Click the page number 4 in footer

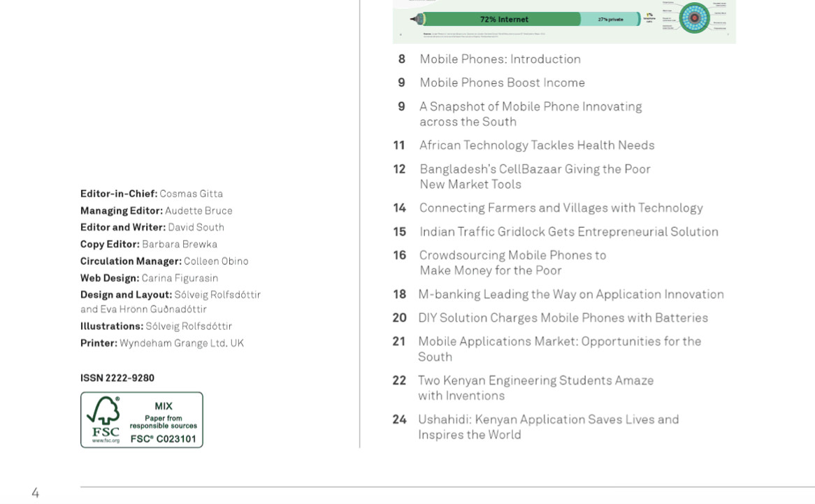point(35,494)
